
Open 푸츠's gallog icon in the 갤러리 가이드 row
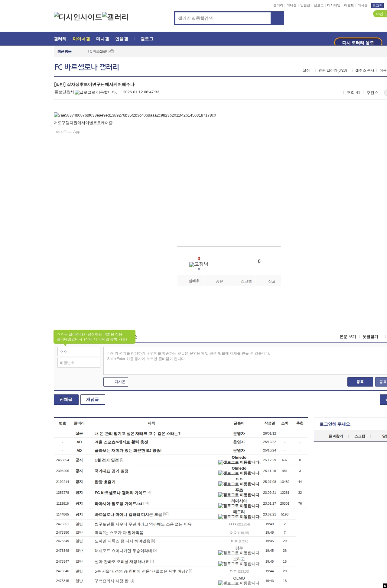click(239, 495)
